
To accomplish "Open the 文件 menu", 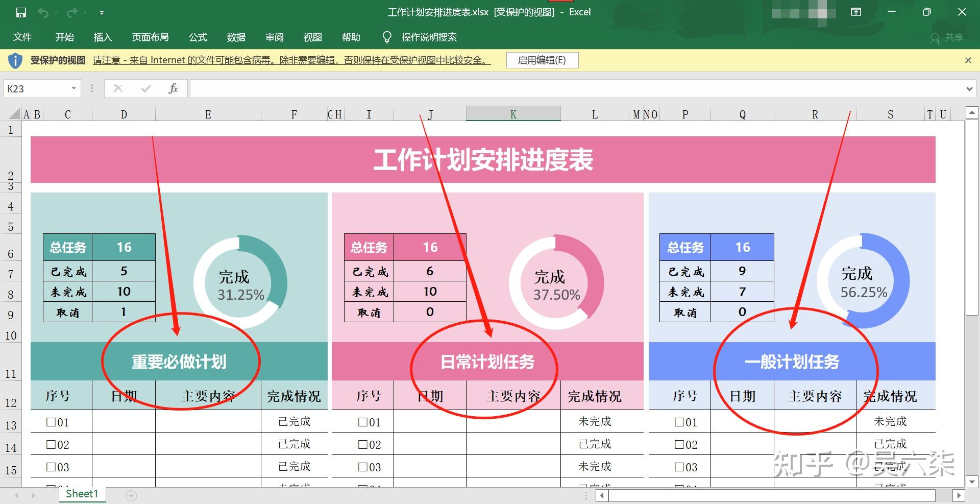I will 22,37.
